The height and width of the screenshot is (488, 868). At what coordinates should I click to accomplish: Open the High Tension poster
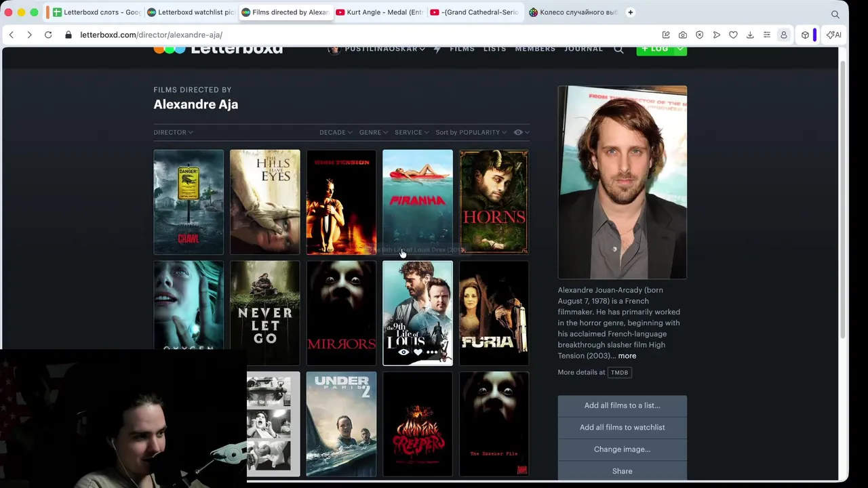(341, 202)
